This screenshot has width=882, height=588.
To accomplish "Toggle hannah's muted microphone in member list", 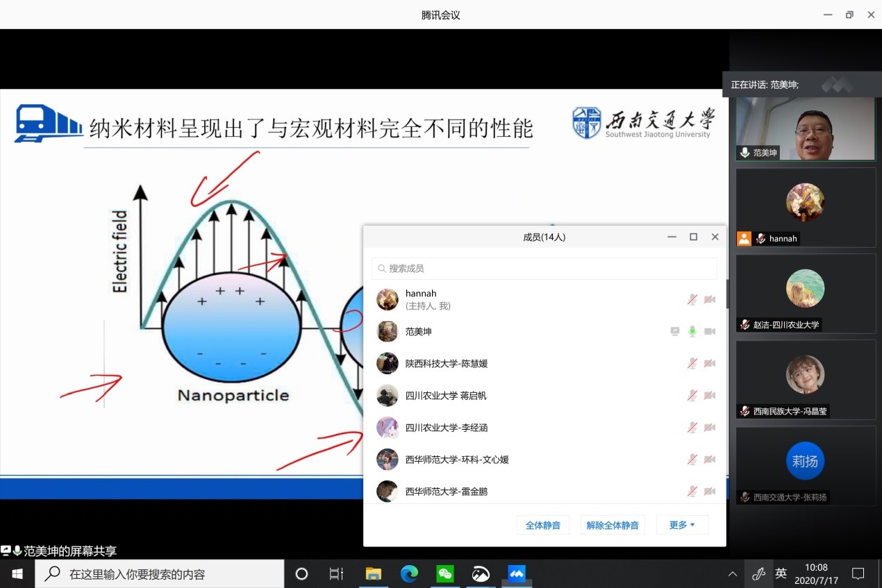I will point(692,299).
